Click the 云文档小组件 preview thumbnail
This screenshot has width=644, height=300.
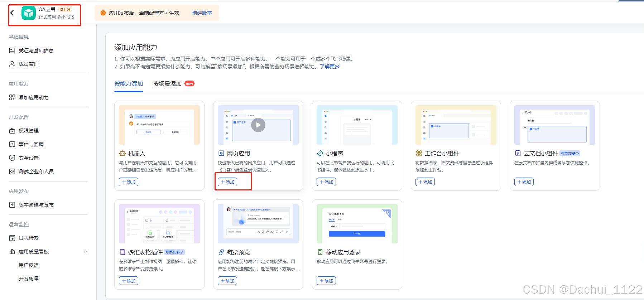(x=555, y=125)
